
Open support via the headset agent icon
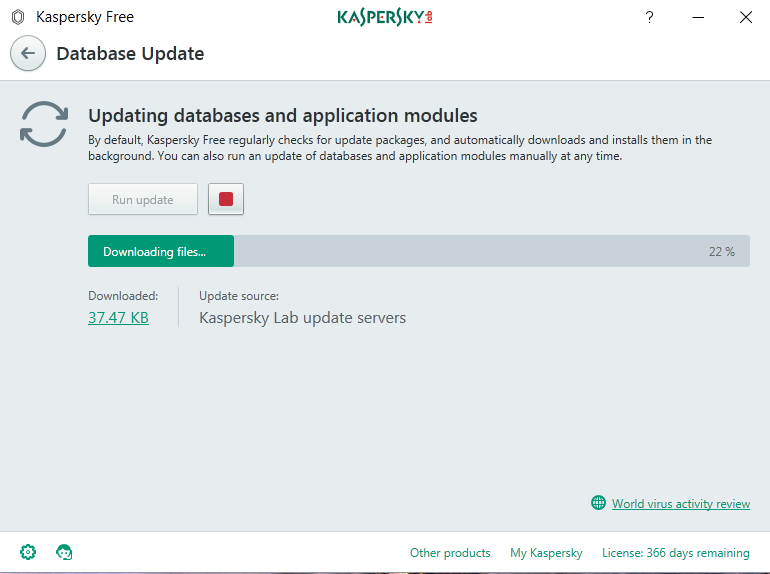pos(64,552)
